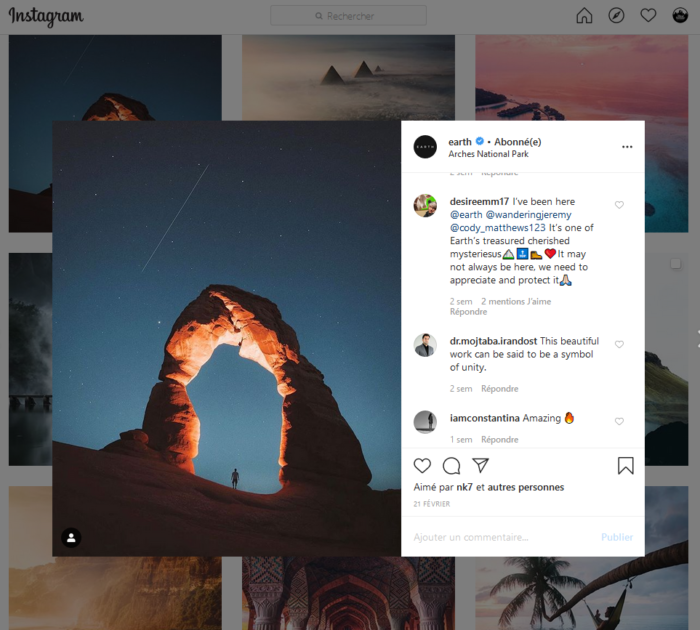This screenshot has width=700, height=630.
Task: Open the Explore compass icon
Action: coord(616,15)
